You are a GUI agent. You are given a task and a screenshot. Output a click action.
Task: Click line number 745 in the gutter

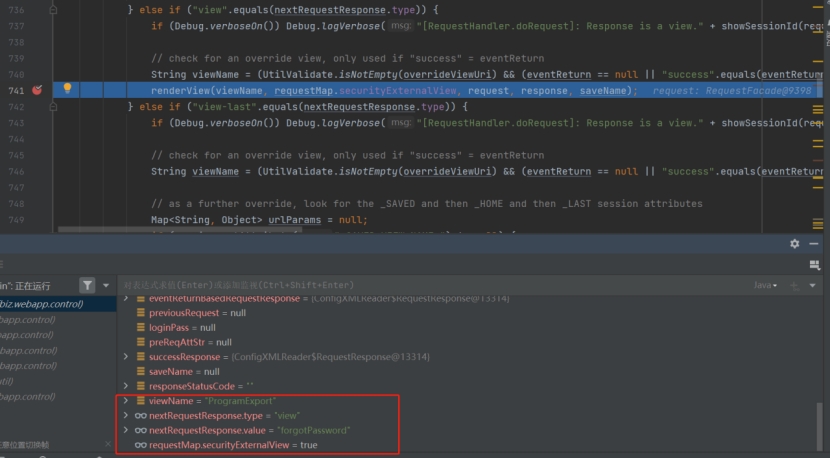(16, 155)
